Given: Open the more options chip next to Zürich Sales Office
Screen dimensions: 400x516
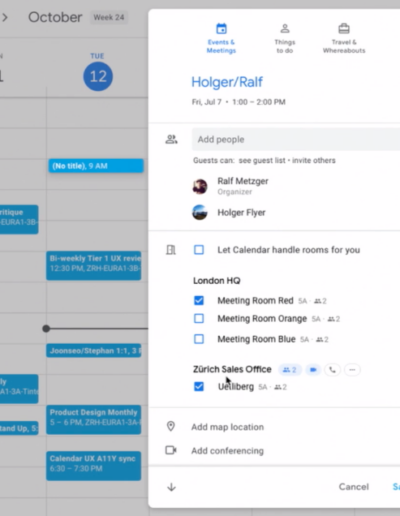Looking at the screenshot, I should click(352, 370).
